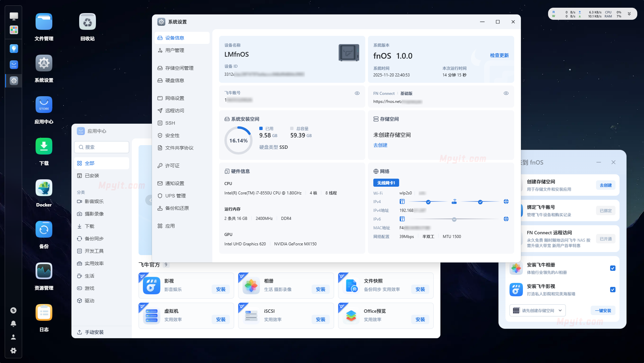Click the task progress icon in taskbar

click(13, 310)
